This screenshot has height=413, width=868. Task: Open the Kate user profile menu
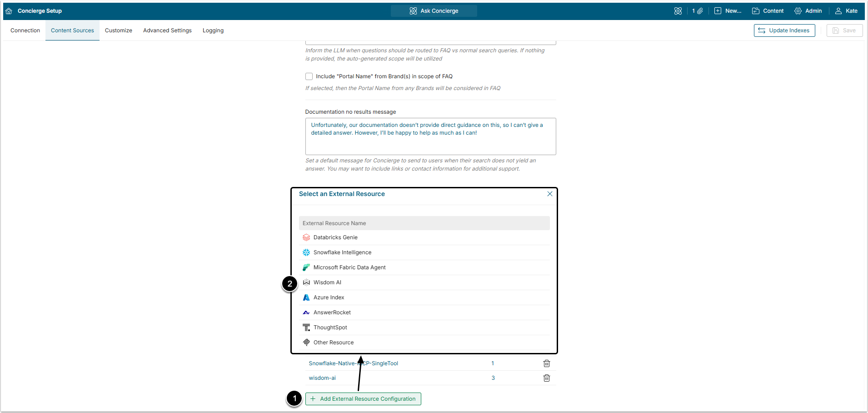click(846, 11)
